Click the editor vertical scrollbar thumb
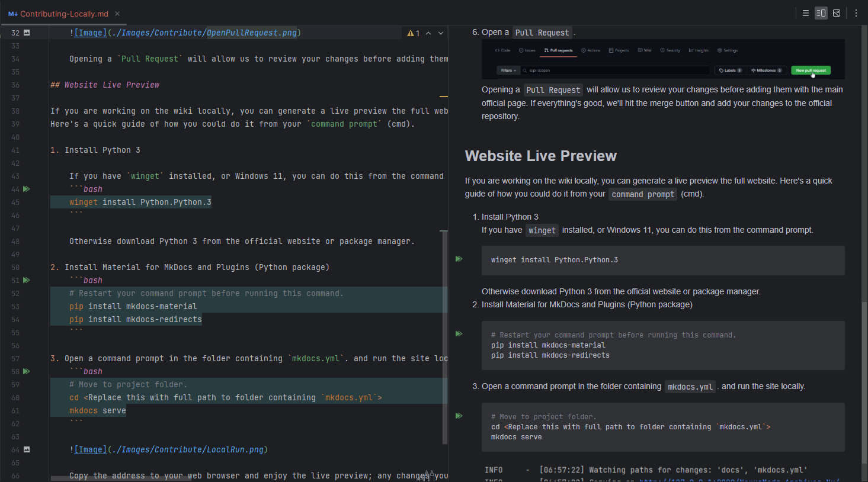This screenshot has height=482, width=868. click(444, 337)
